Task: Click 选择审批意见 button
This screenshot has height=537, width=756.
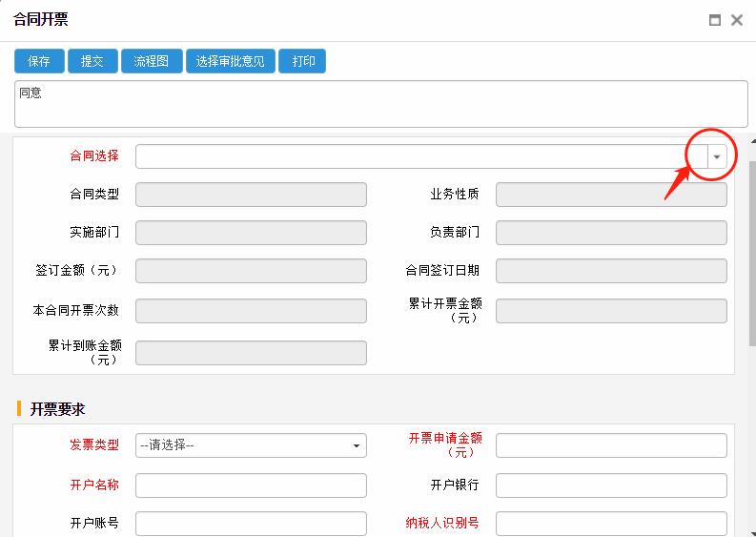Action: [x=231, y=61]
